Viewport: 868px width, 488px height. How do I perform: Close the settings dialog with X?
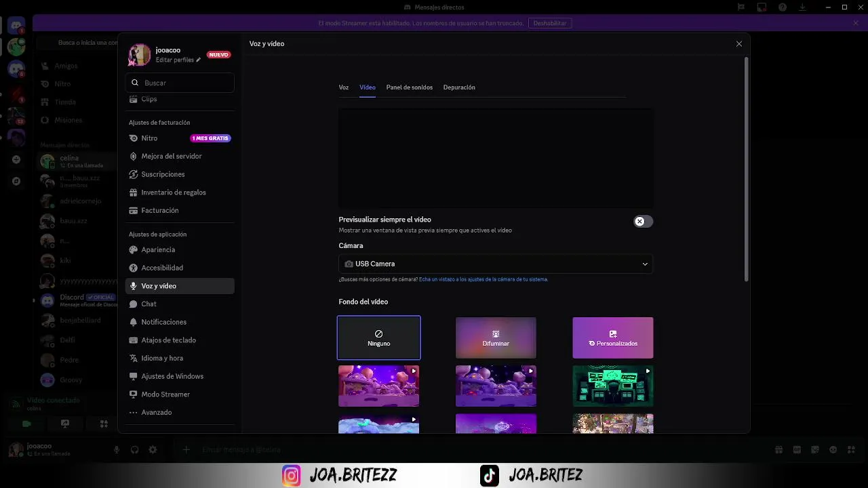coord(739,43)
